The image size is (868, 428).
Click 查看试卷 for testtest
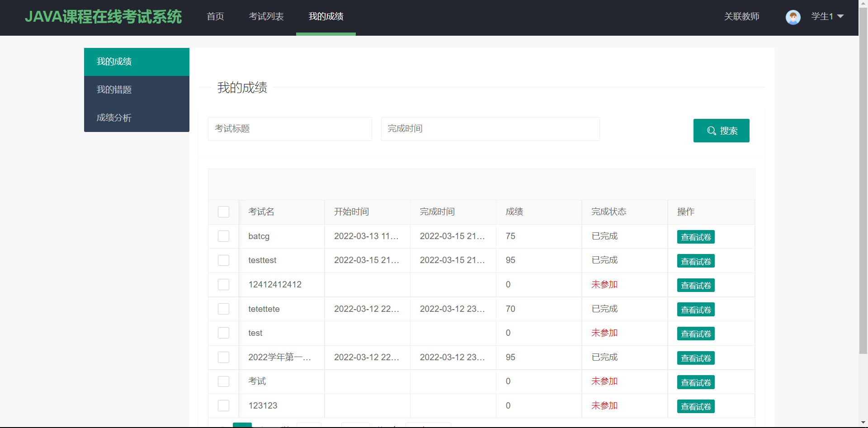coord(696,261)
